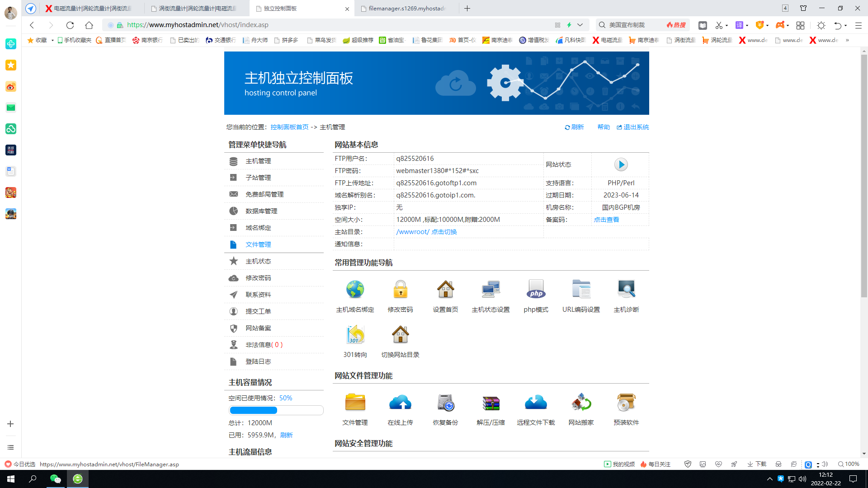868x488 pixels.
Task: Open the 301转向 redirect icon
Action: (x=355, y=334)
